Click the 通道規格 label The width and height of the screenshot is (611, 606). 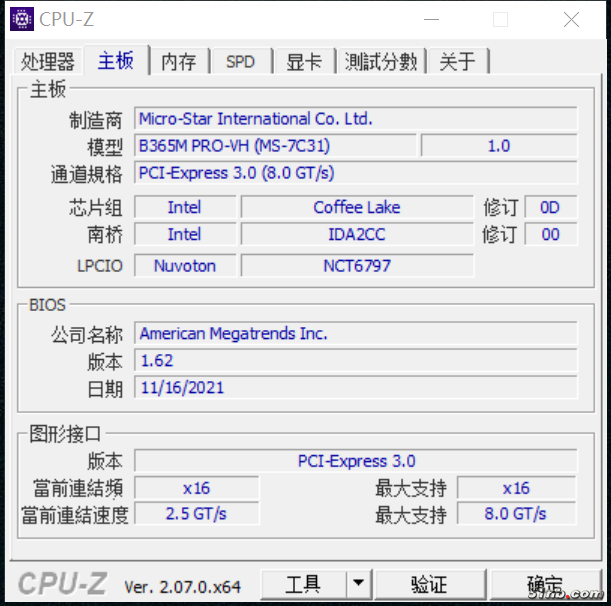pos(87,174)
